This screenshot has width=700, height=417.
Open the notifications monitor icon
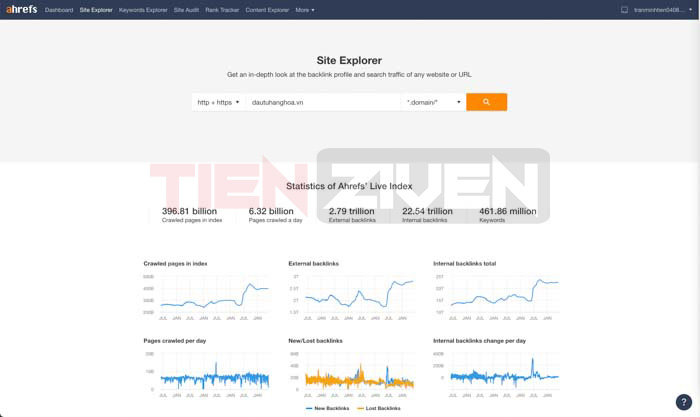tap(624, 10)
